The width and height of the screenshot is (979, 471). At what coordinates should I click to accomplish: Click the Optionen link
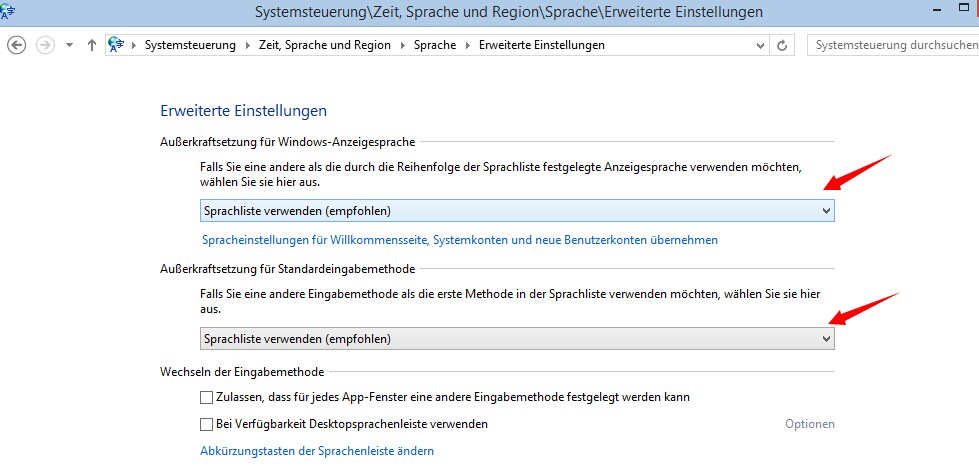810,424
